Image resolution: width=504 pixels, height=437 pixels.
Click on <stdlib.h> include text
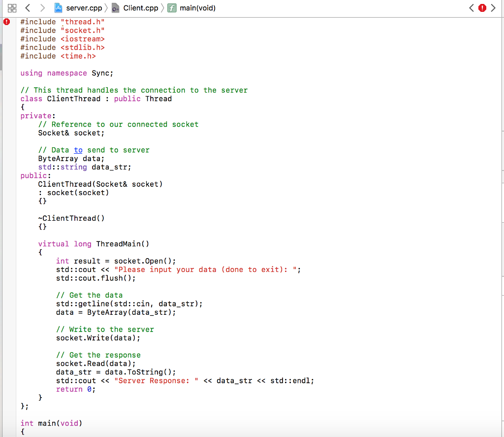tap(83, 47)
